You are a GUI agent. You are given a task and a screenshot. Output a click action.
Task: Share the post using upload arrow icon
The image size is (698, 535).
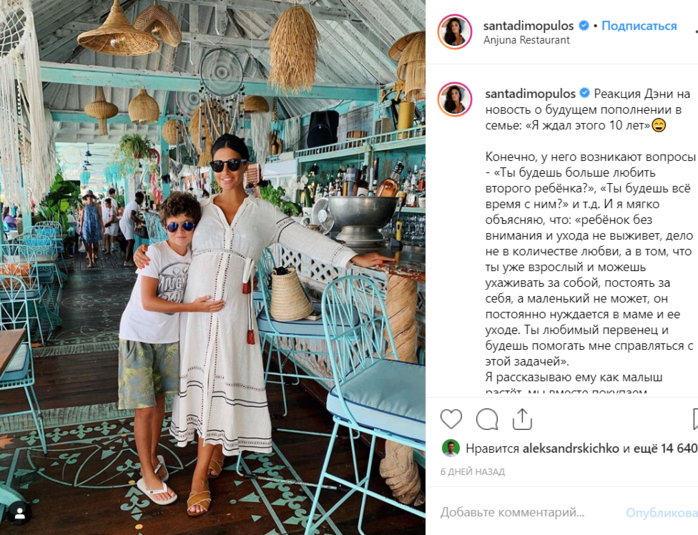522,419
